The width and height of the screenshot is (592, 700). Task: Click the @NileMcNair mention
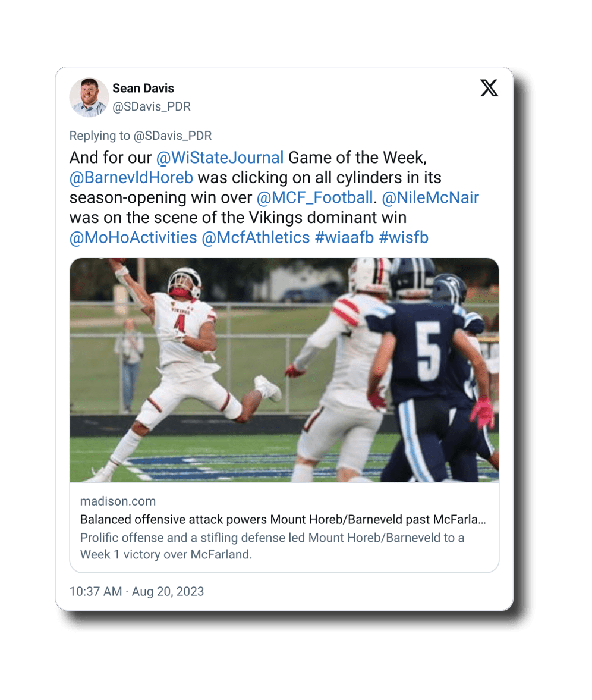pos(430,197)
